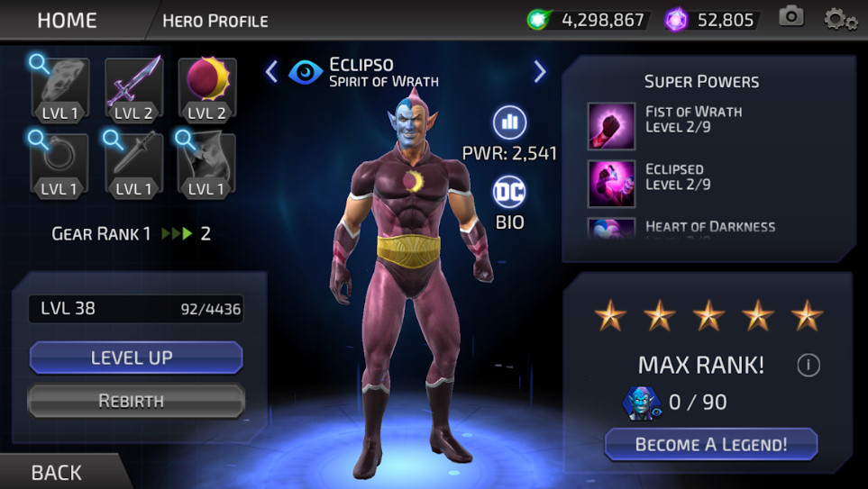Go to the HOME tab
This screenshot has width=868, height=489.
[67, 21]
